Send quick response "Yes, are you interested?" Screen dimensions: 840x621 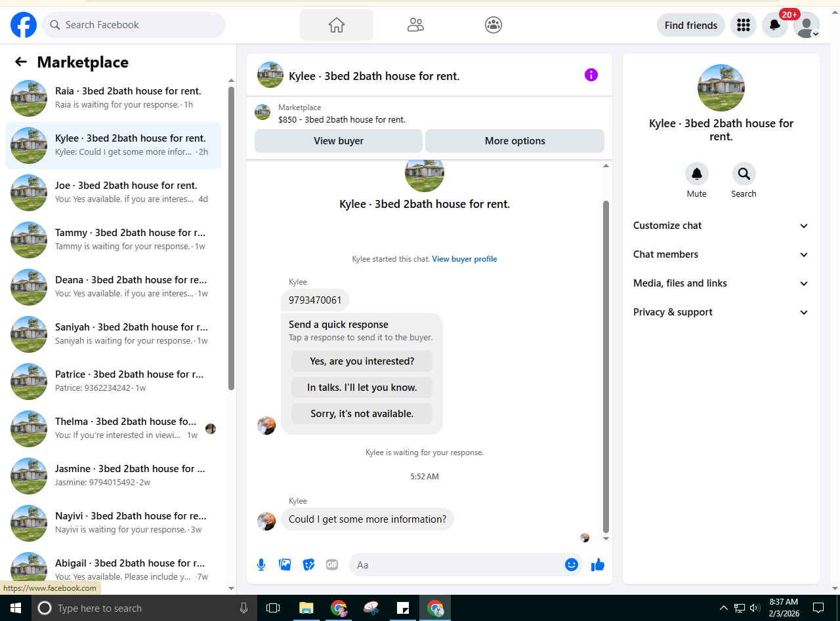point(362,361)
